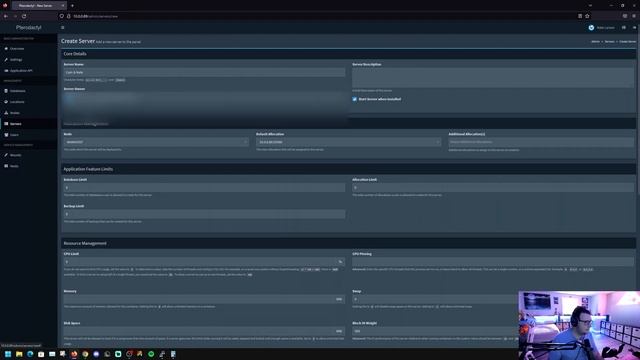Click the Database Limit field
This screenshot has width=640, height=360.
tap(204, 188)
